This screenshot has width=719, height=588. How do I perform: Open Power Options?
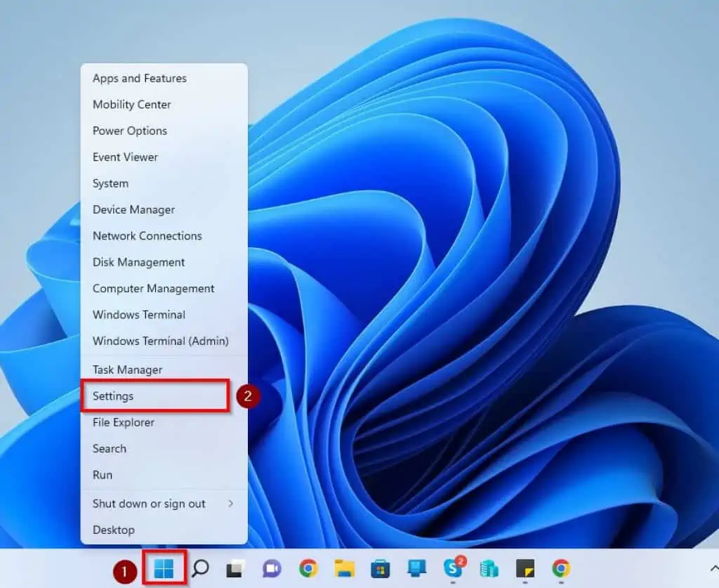(129, 131)
